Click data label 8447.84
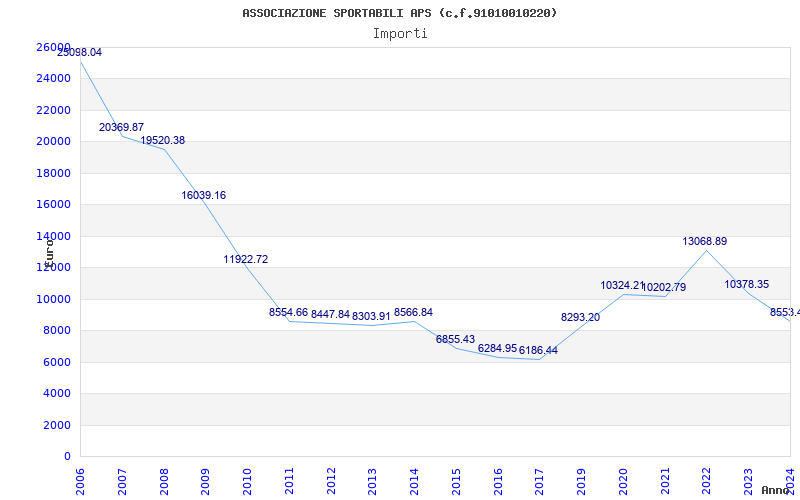800x500 pixels. tap(330, 314)
